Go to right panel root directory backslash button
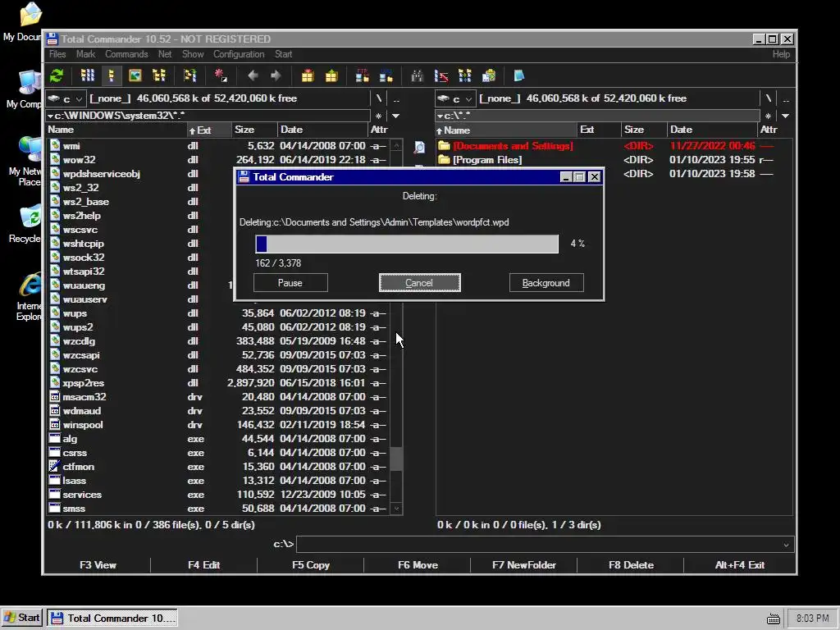 click(768, 98)
